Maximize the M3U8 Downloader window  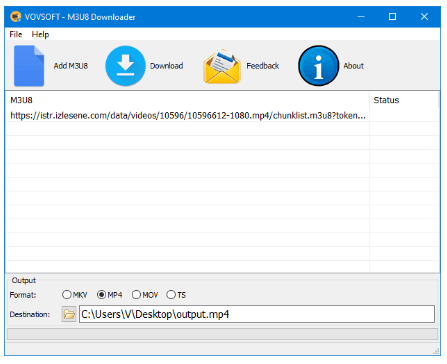pos(392,17)
